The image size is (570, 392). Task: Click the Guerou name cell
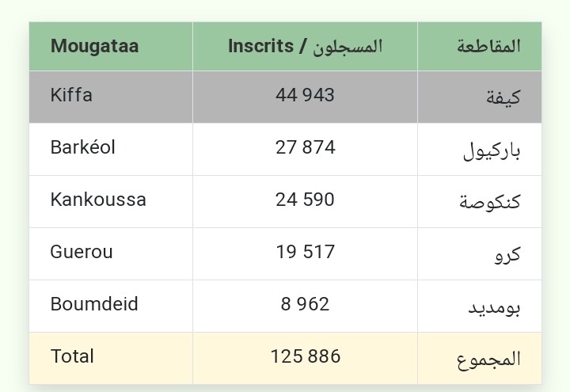[x=82, y=252]
